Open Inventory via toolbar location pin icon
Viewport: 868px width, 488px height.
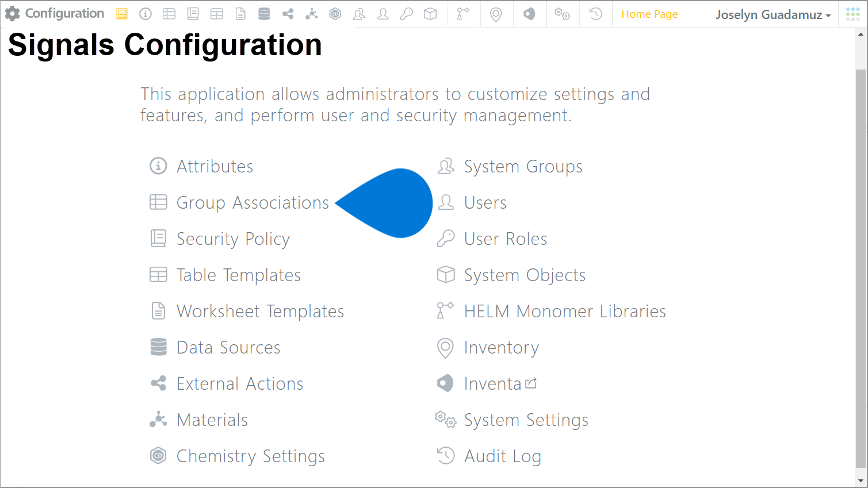(x=496, y=14)
